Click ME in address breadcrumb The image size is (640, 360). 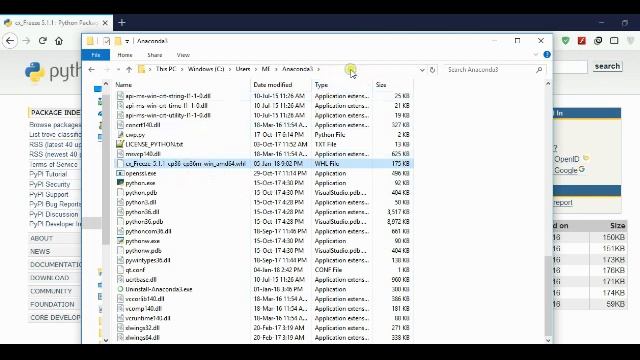pyautogui.click(x=266, y=69)
